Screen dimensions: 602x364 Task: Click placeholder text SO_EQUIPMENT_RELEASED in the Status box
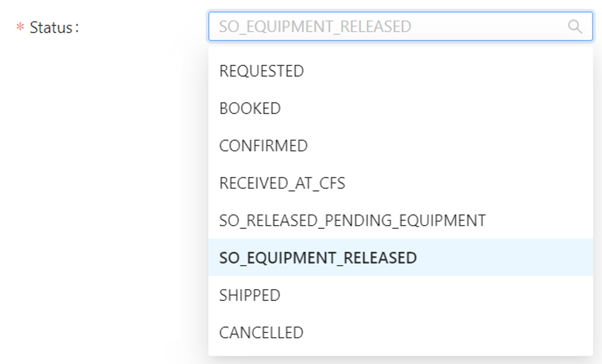click(315, 26)
